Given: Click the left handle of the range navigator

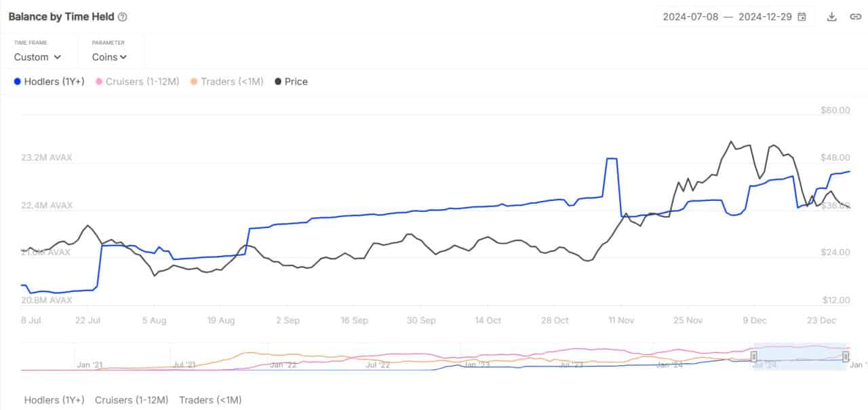Looking at the screenshot, I should point(753,356).
